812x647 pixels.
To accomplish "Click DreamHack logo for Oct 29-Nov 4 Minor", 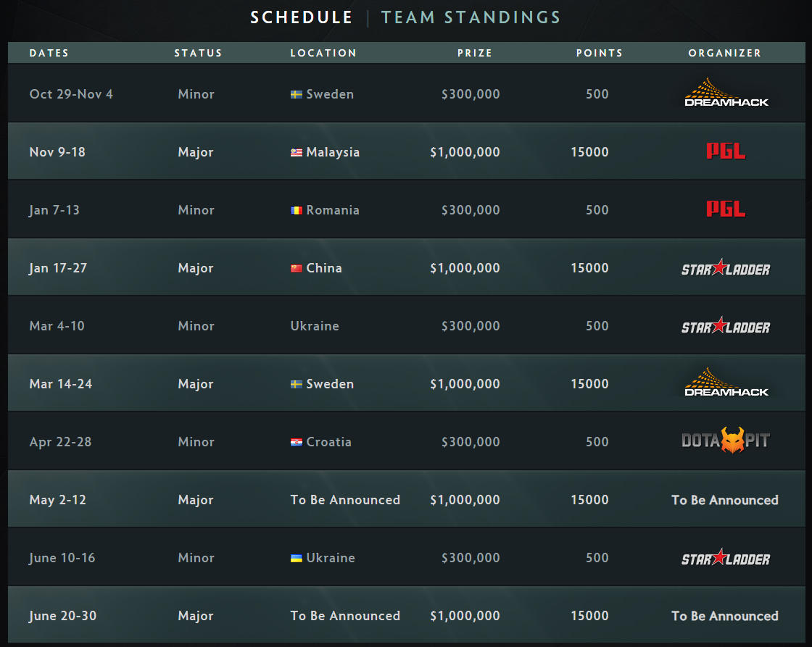I will click(x=726, y=93).
